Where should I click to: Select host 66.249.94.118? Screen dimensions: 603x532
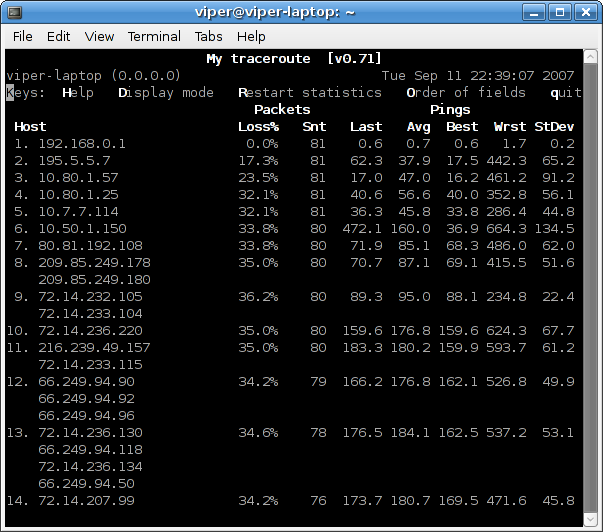coord(90,450)
